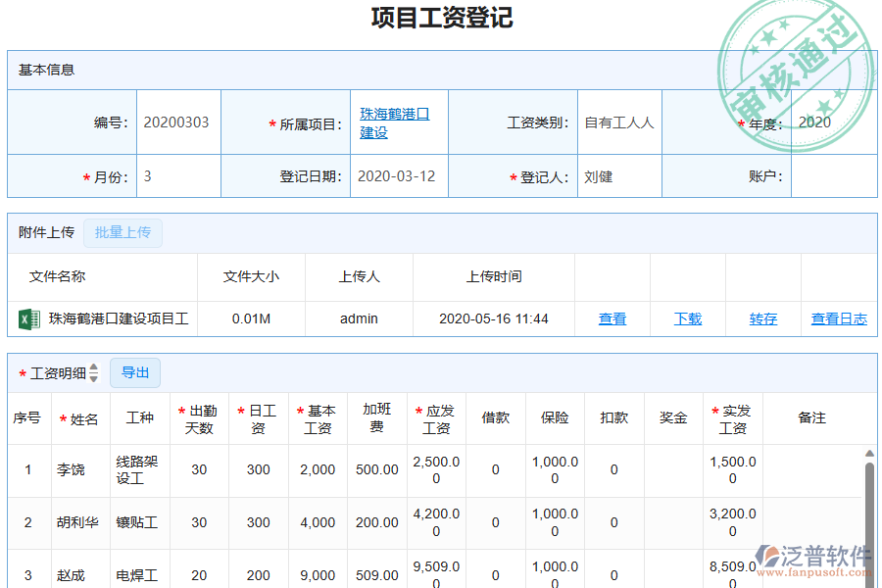882x588 pixels.
Task: Click the 转存 transfer link
Action: pos(762,318)
